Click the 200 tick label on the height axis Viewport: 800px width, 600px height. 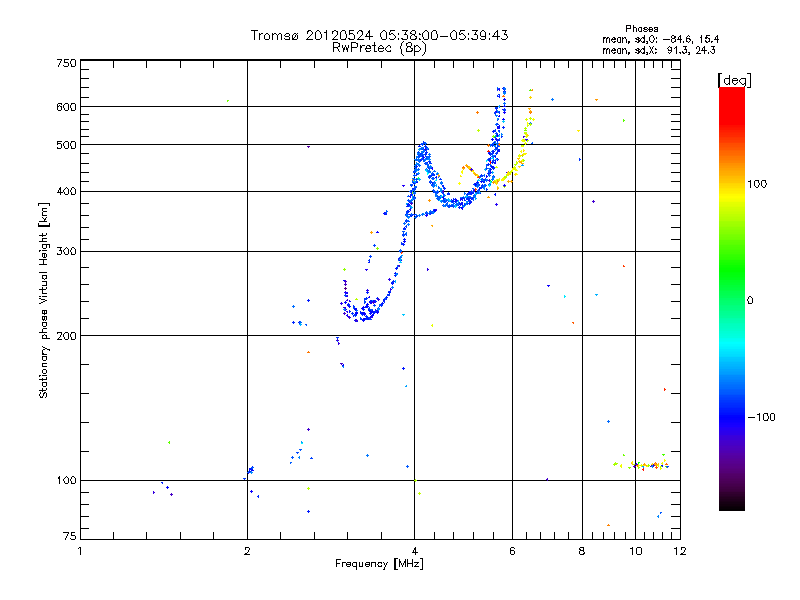[x=66, y=336]
